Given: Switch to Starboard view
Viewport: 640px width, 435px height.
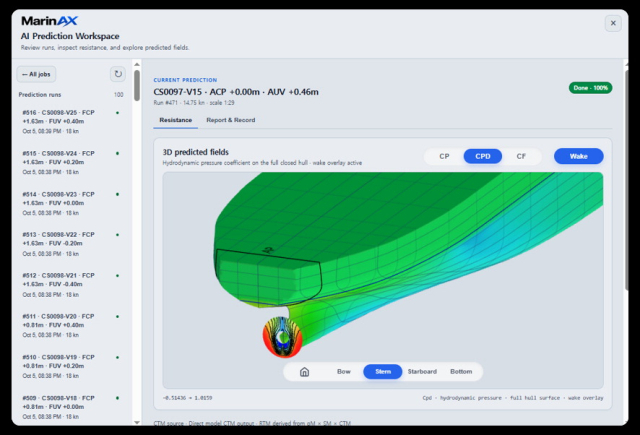Looking at the screenshot, I should (x=422, y=372).
